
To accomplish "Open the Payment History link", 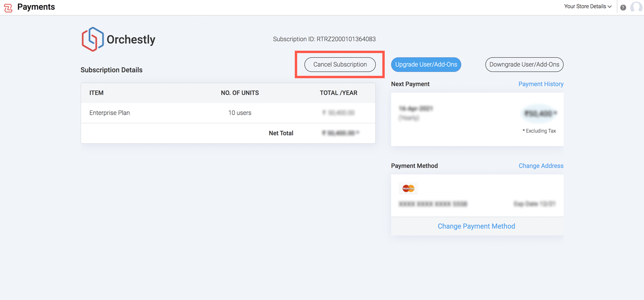I will coord(541,84).
